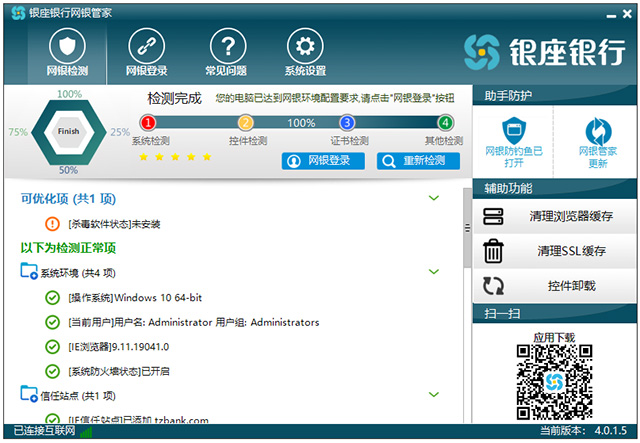Viewport: 640px width, 443px height.
Task: Click the 重新检测 button
Action: point(418,161)
